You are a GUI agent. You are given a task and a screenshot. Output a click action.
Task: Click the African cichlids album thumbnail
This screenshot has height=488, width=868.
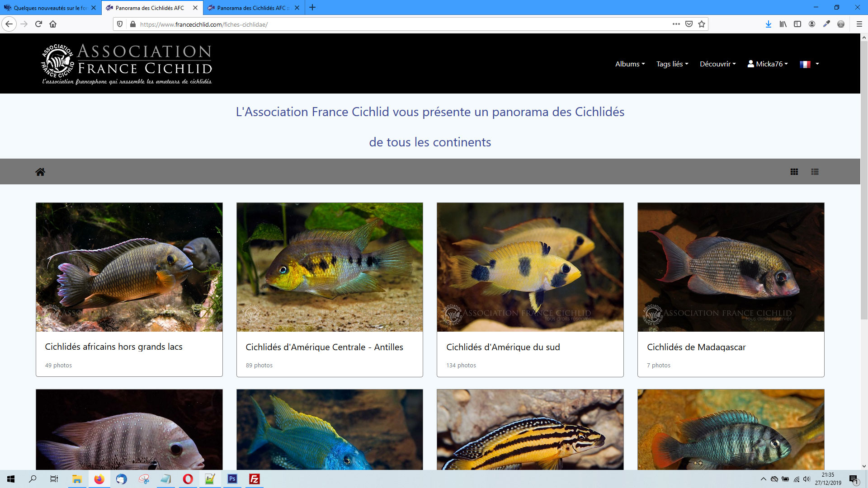point(129,267)
